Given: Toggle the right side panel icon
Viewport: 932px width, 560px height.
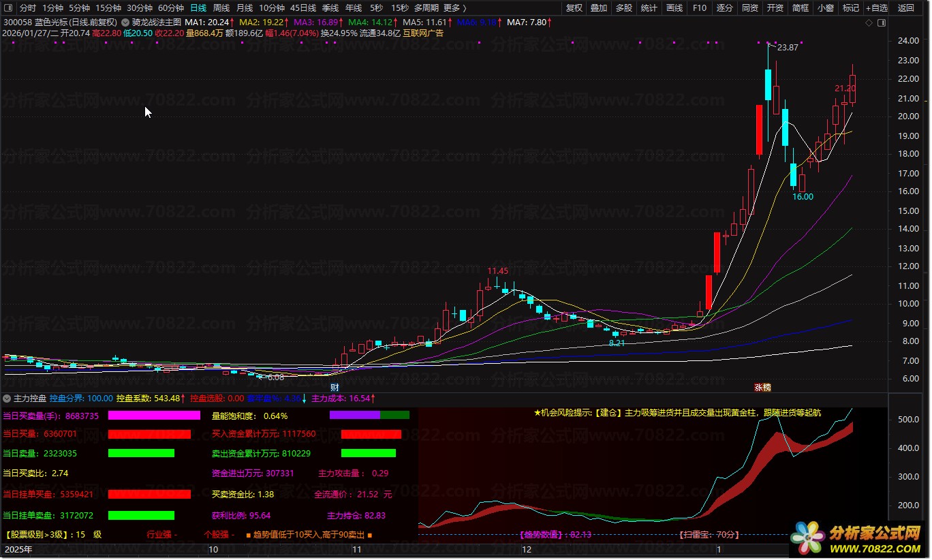Looking at the screenshot, I should click(881, 22).
